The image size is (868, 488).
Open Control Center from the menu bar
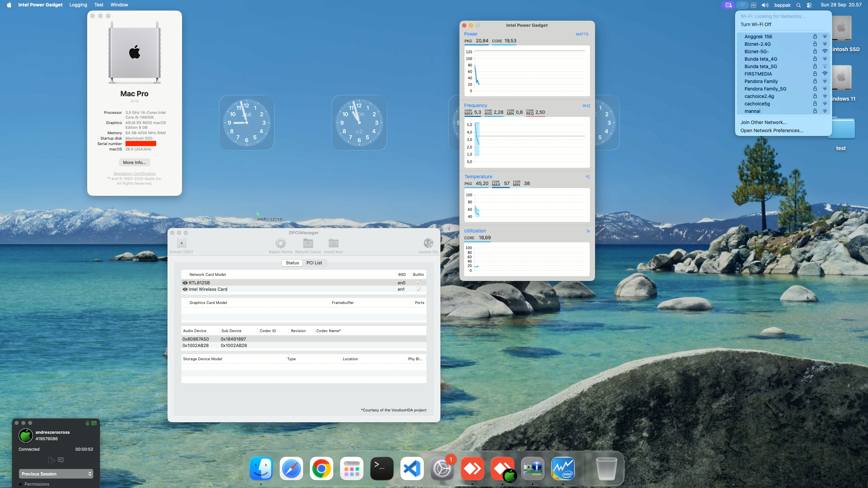809,5
